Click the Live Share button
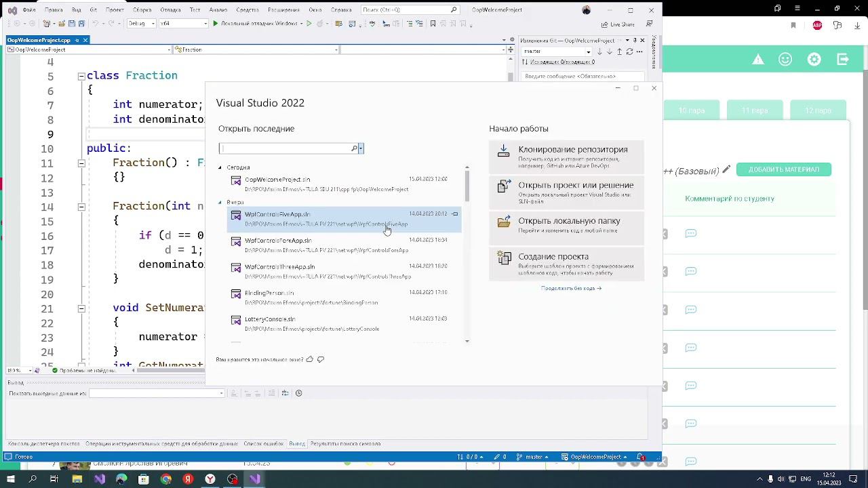Viewport: 868px width, 488px height. [618, 24]
